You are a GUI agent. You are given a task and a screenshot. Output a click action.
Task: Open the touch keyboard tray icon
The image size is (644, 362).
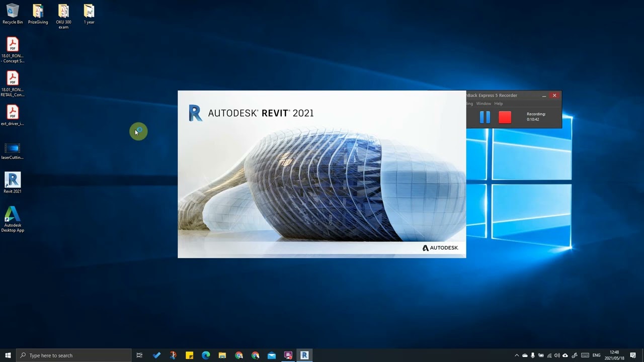click(x=585, y=355)
